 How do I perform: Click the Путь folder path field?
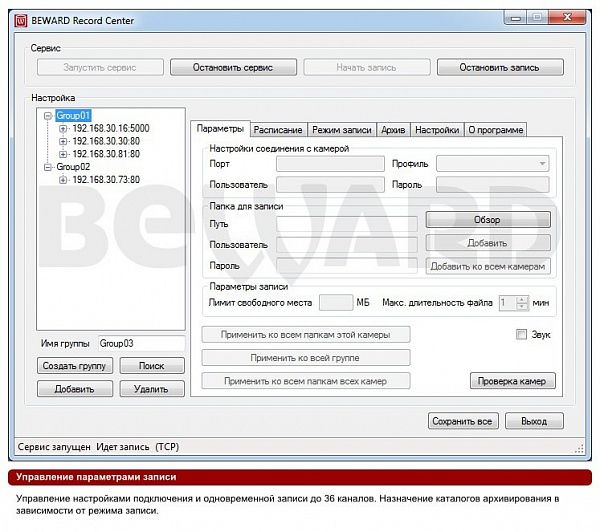point(347,224)
